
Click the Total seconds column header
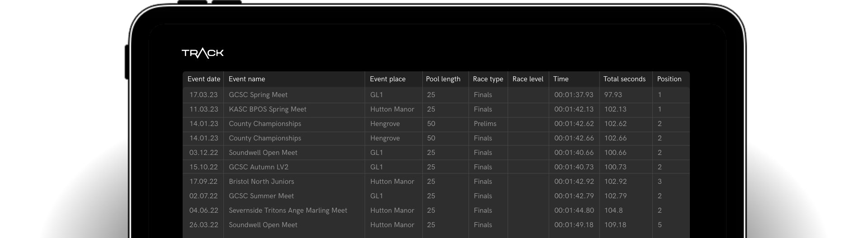click(x=624, y=79)
